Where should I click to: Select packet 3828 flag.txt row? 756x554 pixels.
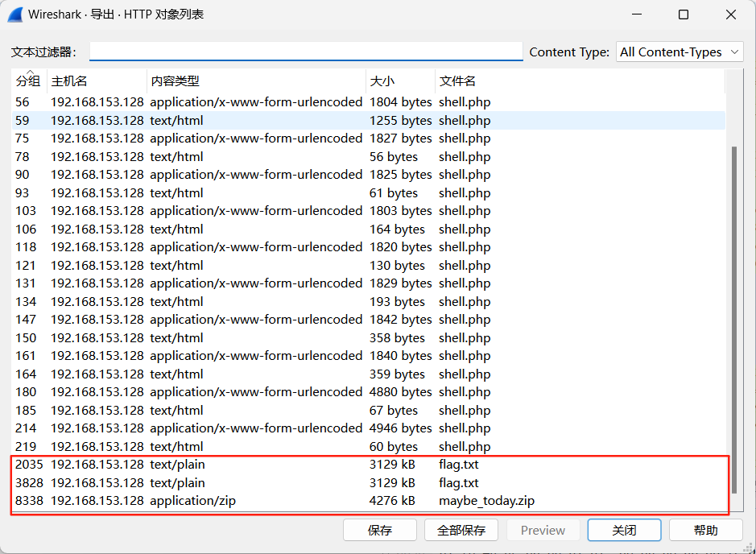click(x=458, y=483)
